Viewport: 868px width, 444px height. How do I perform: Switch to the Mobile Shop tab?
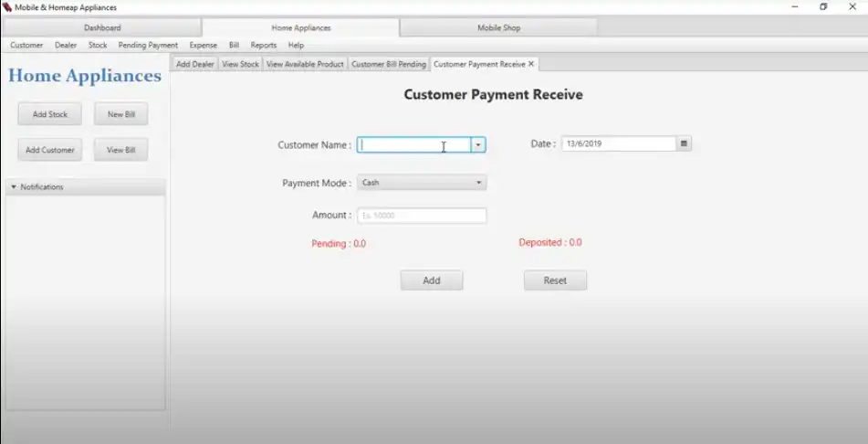498,28
